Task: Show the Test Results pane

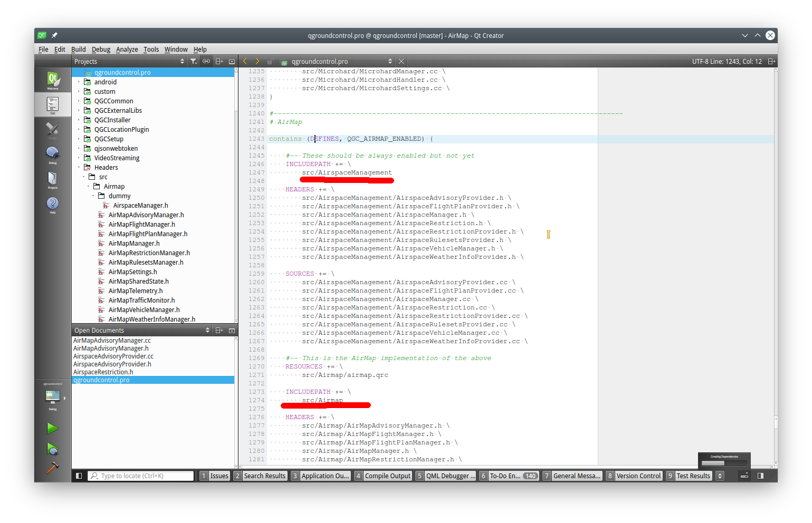Action: [689, 476]
